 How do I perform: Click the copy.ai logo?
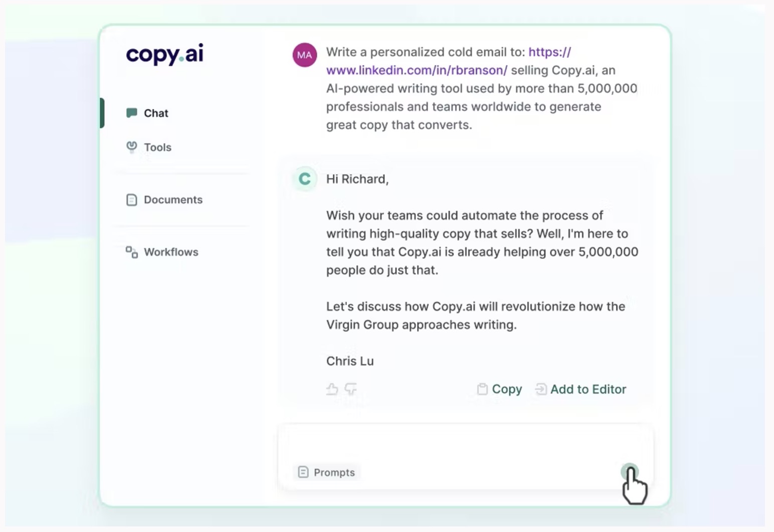[165, 54]
